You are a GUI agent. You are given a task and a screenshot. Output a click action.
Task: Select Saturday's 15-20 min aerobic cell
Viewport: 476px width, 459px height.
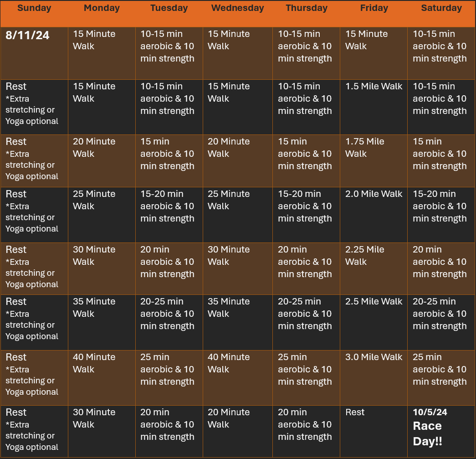[x=441, y=215]
